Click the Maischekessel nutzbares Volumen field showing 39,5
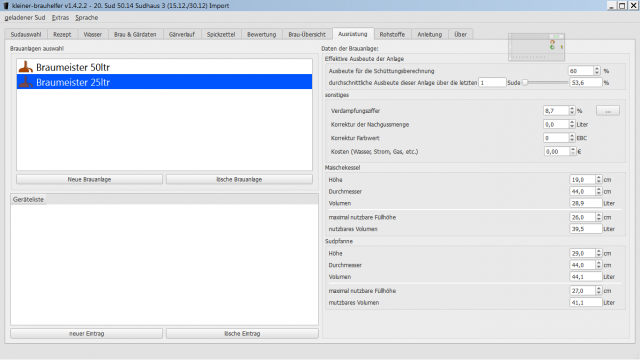This screenshot has width=640, height=360. pyautogui.click(x=586, y=229)
